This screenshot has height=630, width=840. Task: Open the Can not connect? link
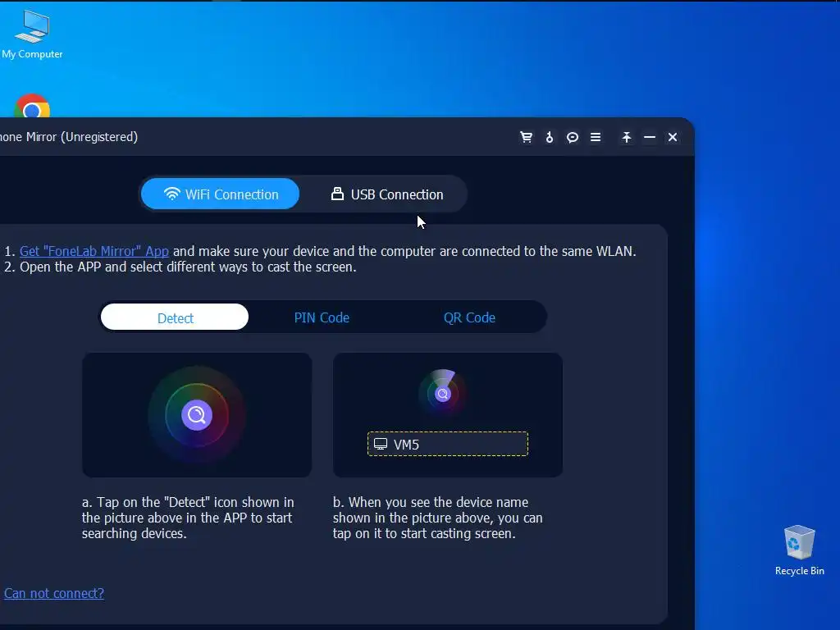(54, 593)
